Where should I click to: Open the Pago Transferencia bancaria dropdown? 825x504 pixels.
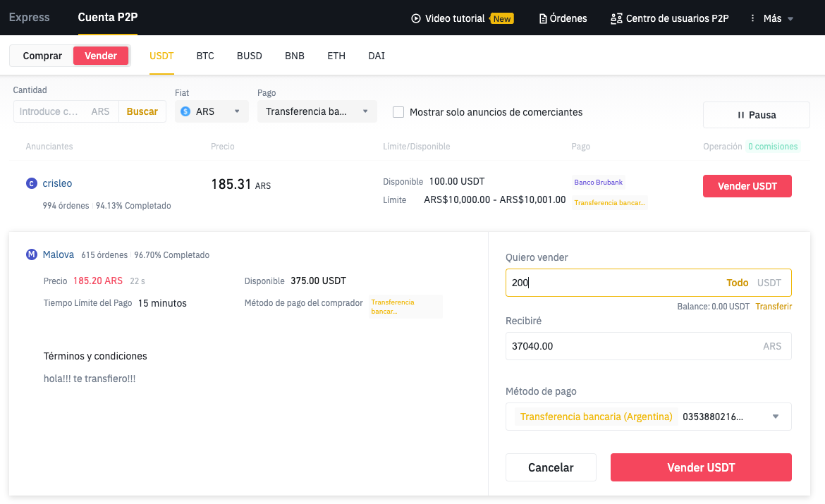point(317,111)
